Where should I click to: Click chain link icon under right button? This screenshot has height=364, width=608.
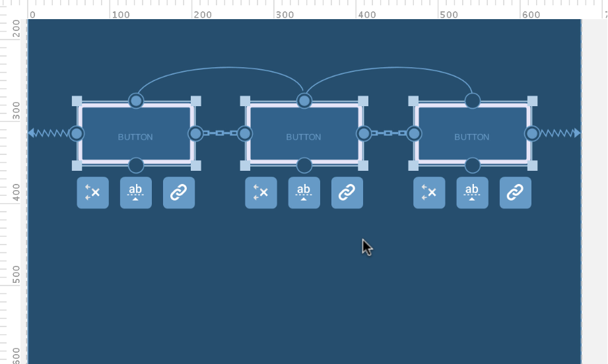515,193
